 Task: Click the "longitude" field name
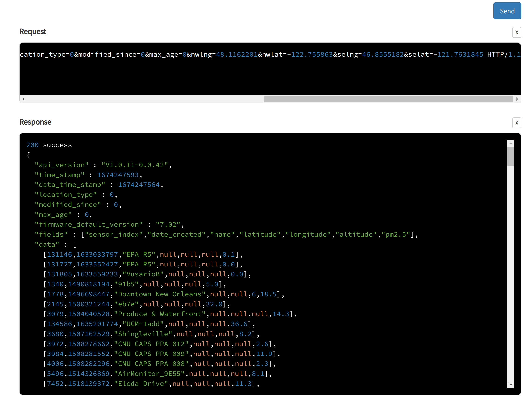[308, 234]
